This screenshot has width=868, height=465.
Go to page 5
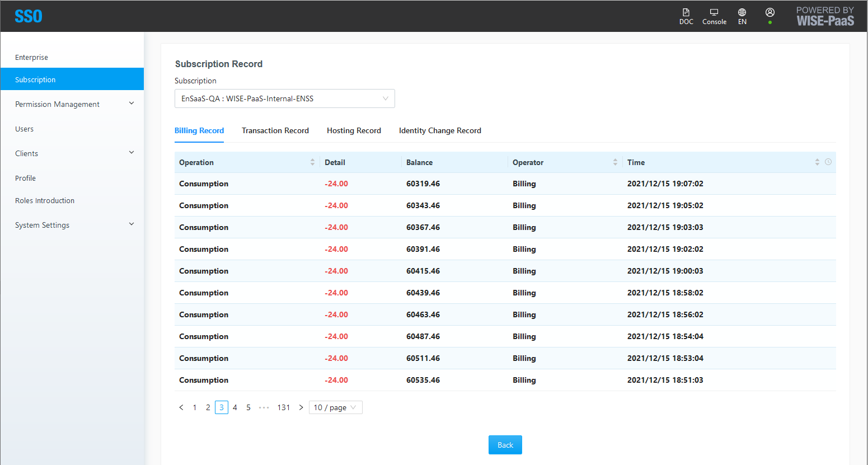coord(248,407)
